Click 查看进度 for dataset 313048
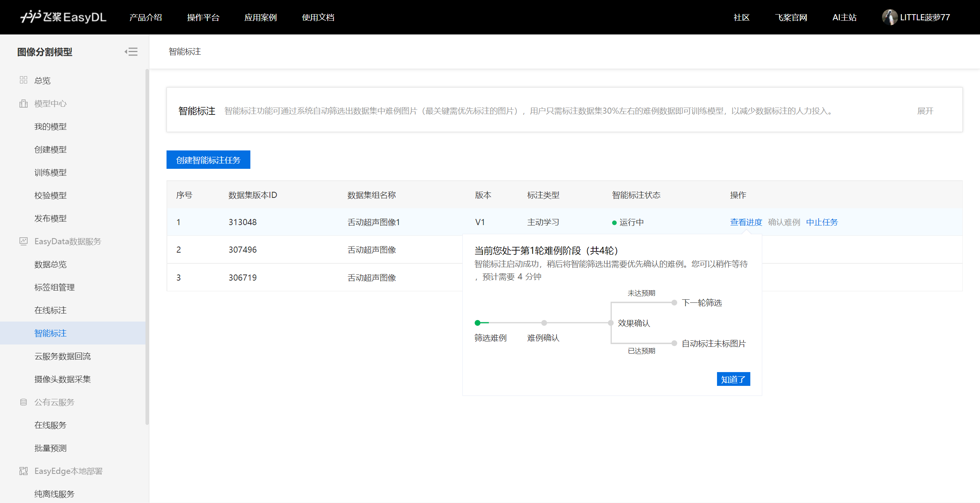980x503 pixels. (x=746, y=222)
